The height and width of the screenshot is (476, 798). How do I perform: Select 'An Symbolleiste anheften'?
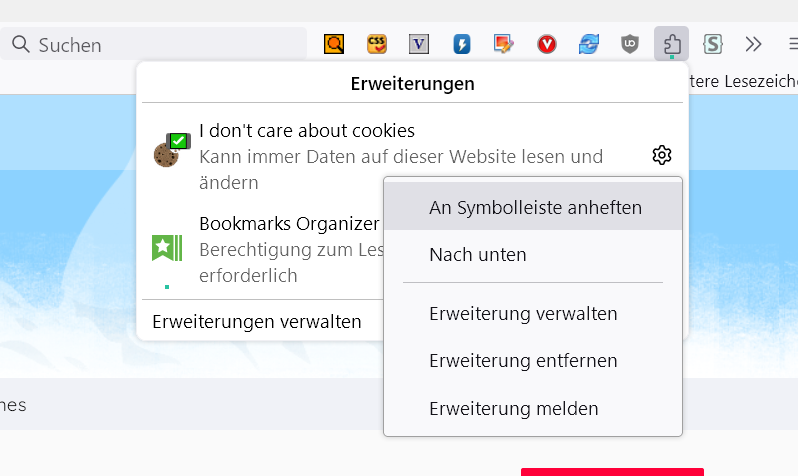click(x=535, y=208)
